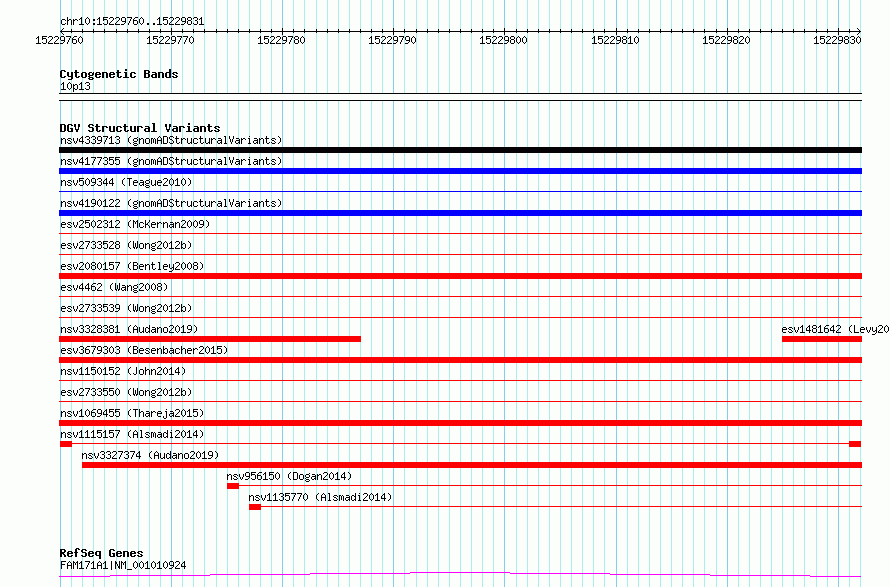This screenshot has height=587, width=890.
Task: Click ruler position 15229800
Action: [503, 40]
